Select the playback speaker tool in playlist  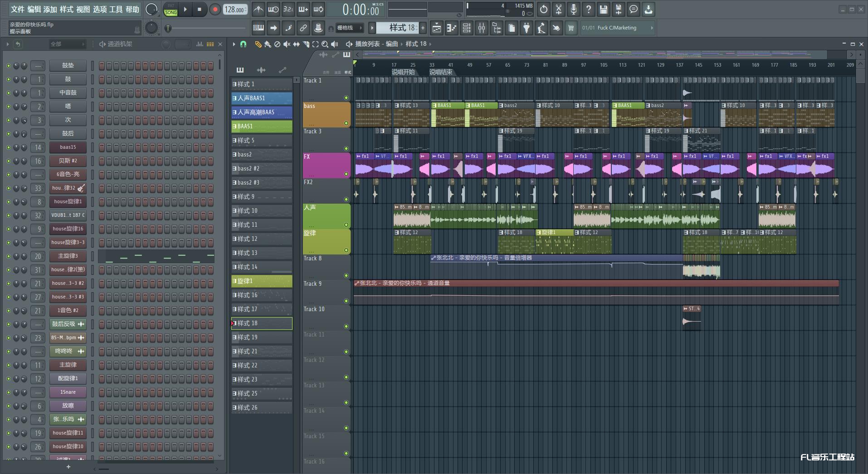[335, 44]
